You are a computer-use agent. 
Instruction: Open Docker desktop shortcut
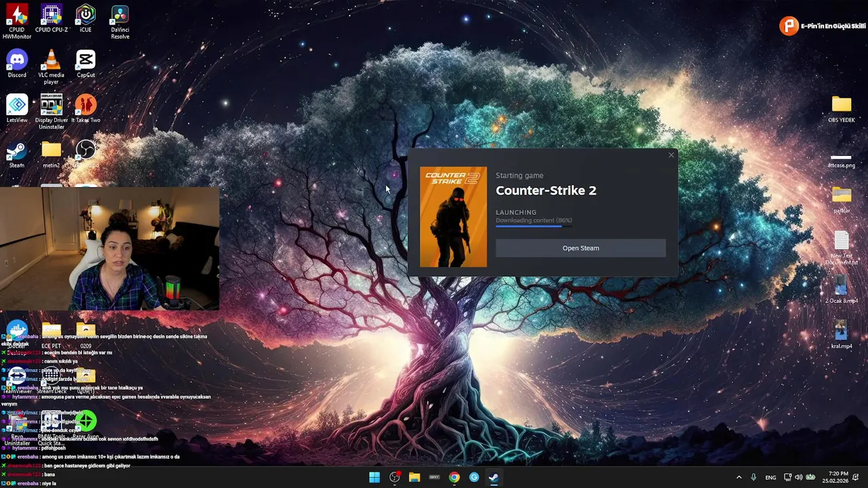(17, 333)
